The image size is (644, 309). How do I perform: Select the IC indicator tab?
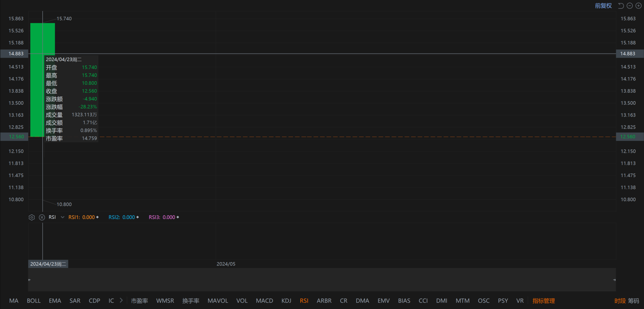[111, 301]
